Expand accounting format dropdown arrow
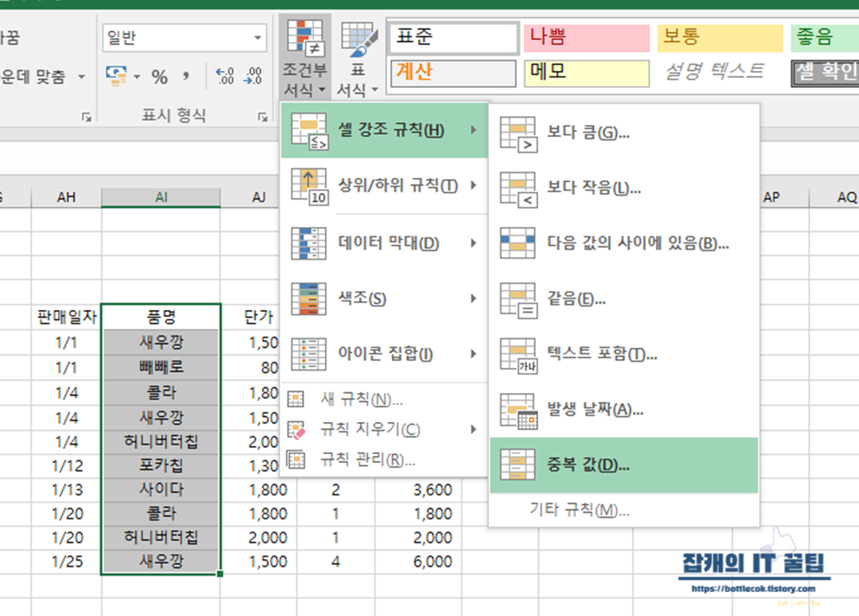Image resolution: width=859 pixels, height=616 pixels. point(136,76)
